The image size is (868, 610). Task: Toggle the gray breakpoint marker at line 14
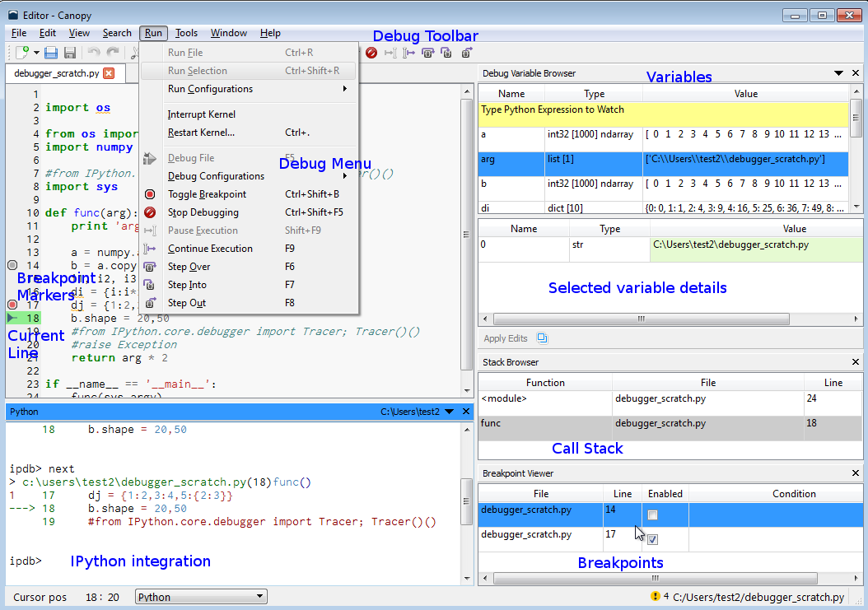(12, 265)
